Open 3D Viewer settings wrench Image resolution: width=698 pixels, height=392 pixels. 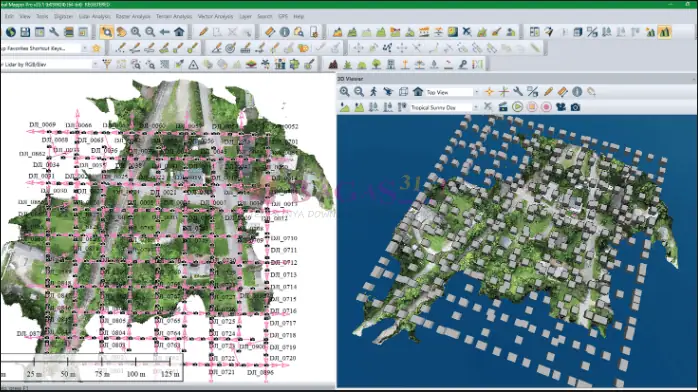(518, 92)
